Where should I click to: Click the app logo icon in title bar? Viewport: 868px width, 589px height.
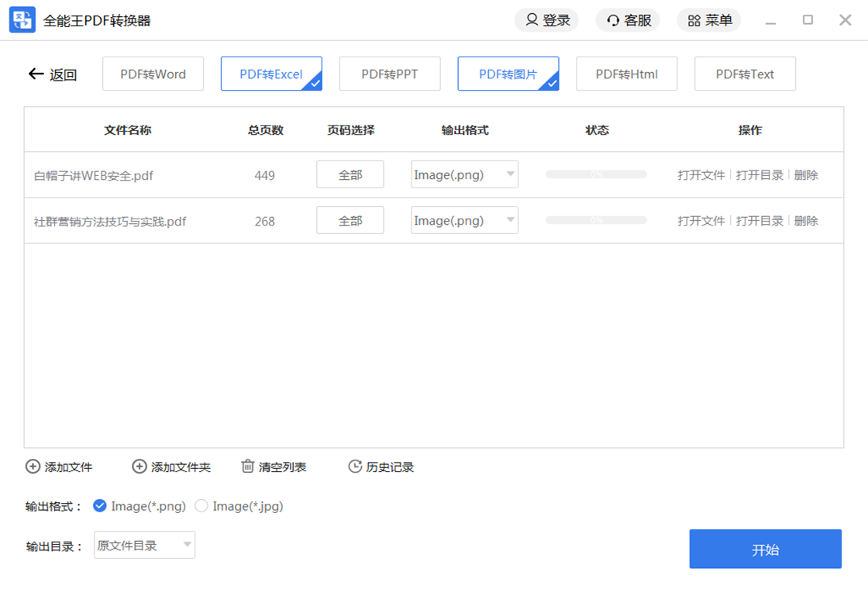(x=22, y=20)
